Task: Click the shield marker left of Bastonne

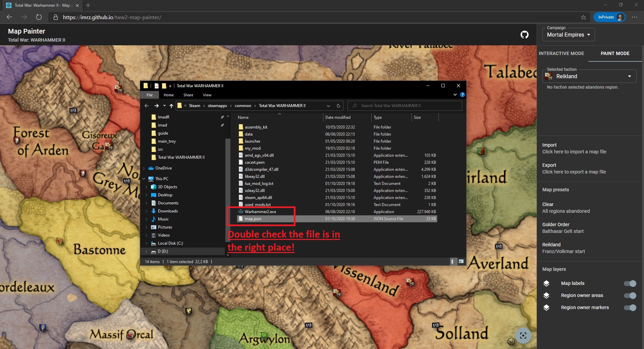Action: 60,241
